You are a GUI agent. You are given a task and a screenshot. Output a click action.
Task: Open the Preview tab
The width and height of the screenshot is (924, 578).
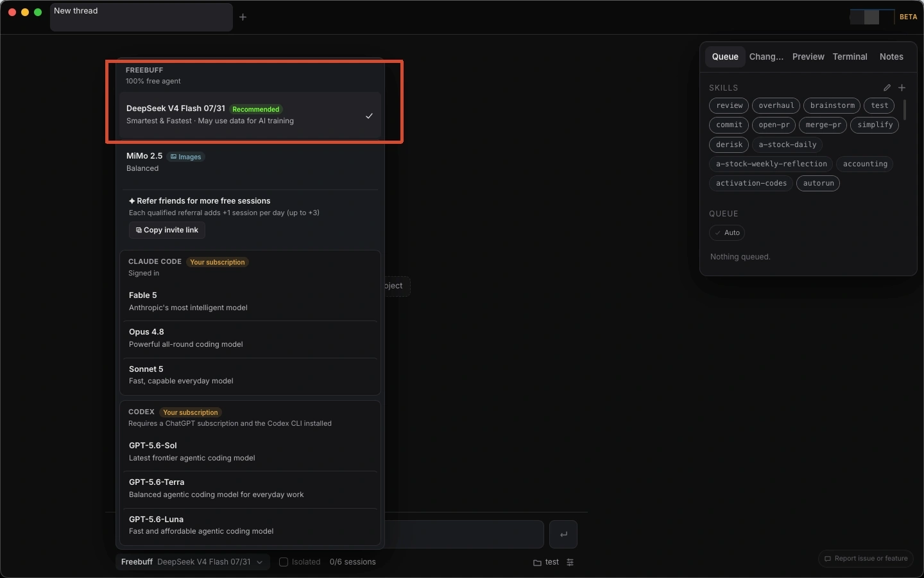808,57
